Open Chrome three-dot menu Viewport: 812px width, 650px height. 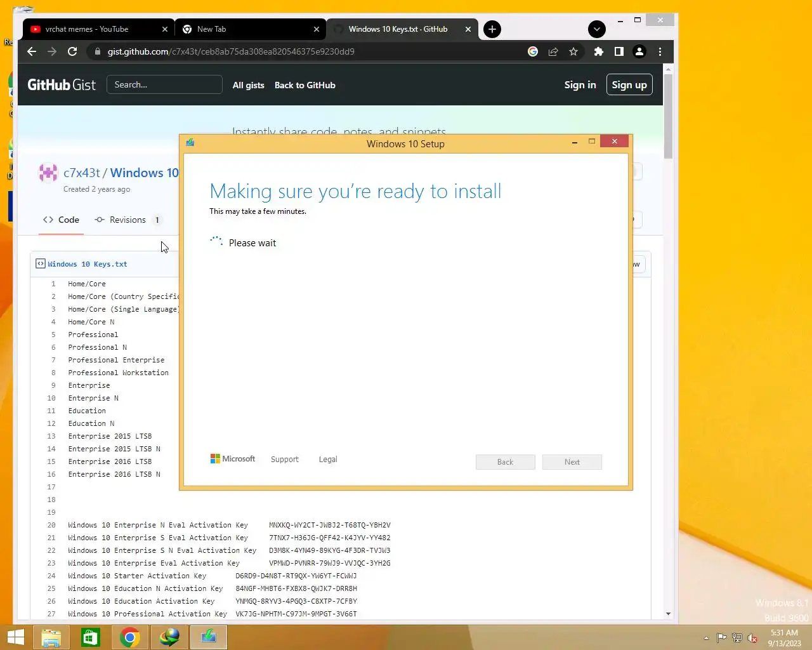pos(660,51)
